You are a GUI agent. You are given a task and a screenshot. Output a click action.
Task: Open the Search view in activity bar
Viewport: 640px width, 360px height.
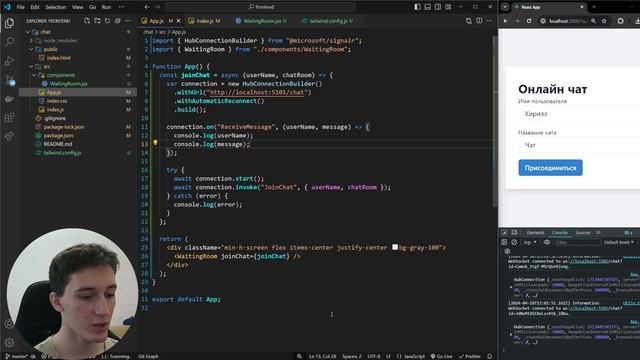pyautogui.click(x=9, y=42)
